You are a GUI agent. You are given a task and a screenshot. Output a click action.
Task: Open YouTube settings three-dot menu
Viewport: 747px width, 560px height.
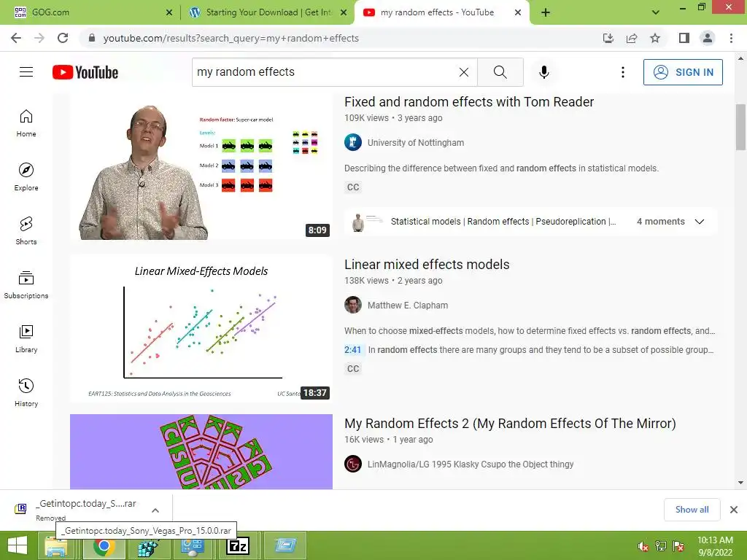point(623,72)
